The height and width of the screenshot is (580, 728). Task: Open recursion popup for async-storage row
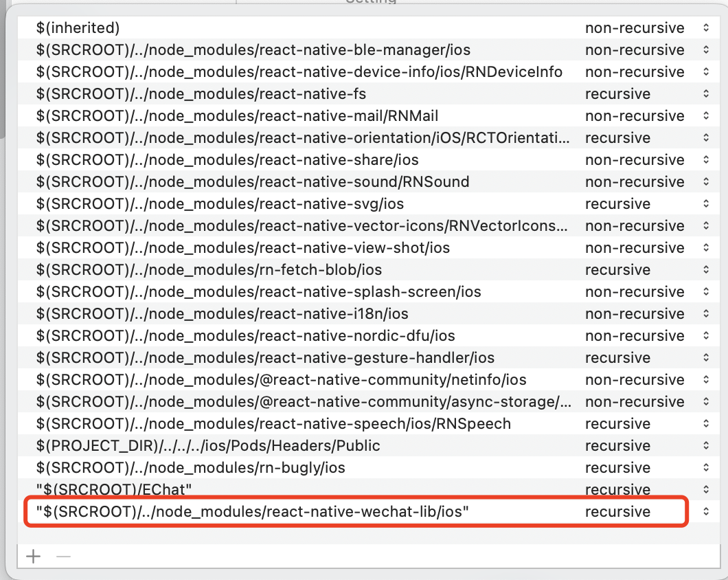point(706,402)
